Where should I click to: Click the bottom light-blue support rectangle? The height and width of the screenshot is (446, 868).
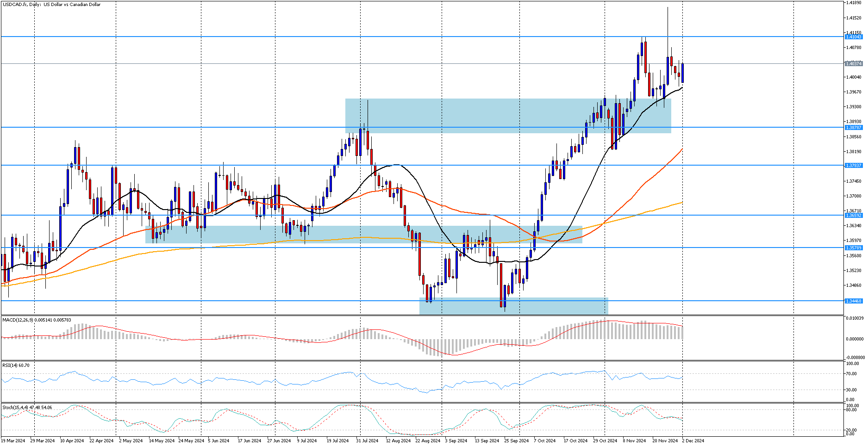click(513, 306)
